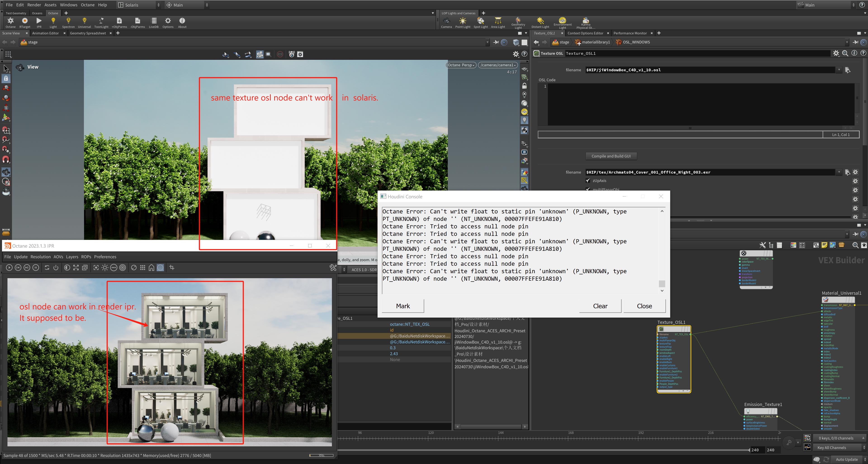
Task: Click the Spectron light shelf tool
Action: click(68, 23)
